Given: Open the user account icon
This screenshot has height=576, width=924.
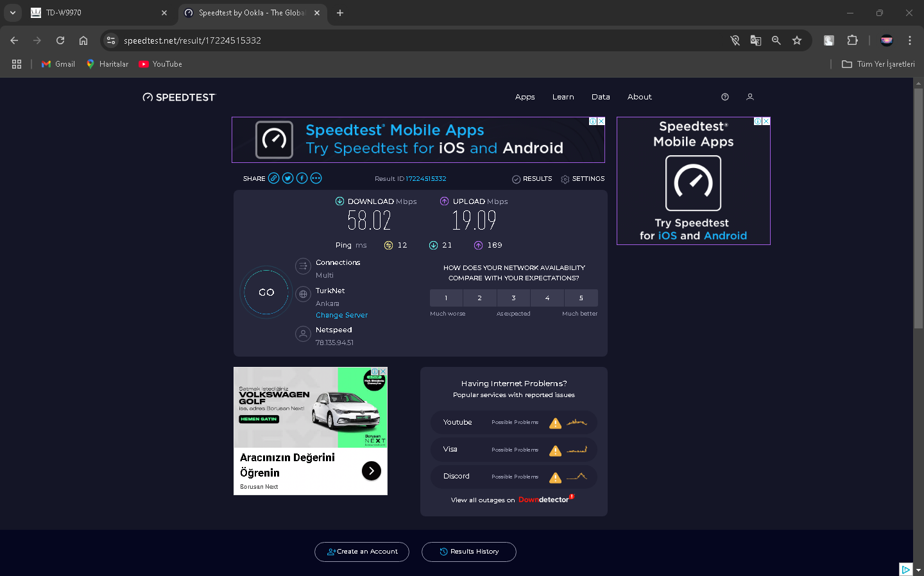Looking at the screenshot, I should 750,97.
